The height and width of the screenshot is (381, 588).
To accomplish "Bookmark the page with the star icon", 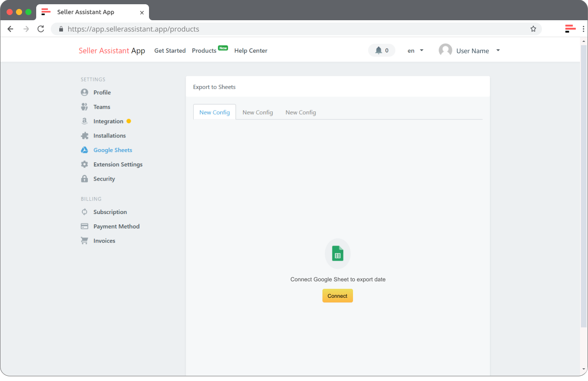I will pyautogui.click(x=533, y=29).
